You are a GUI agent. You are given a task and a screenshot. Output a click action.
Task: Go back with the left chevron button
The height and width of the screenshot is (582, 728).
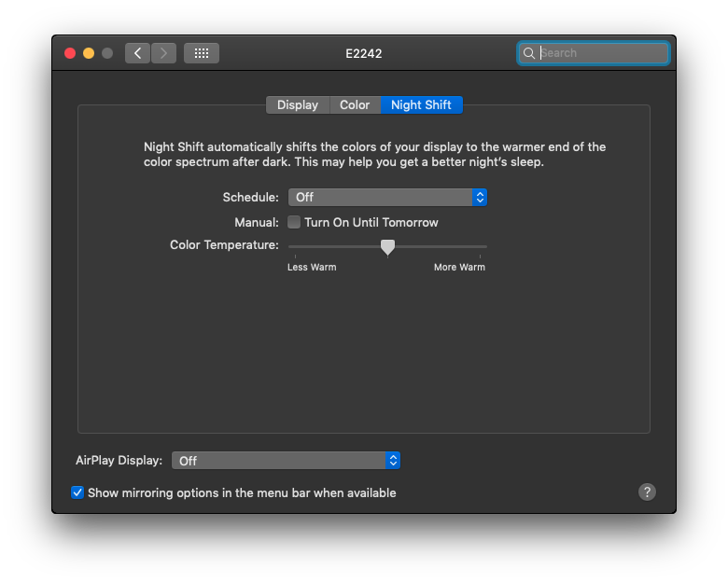click(x=137, y=53)
